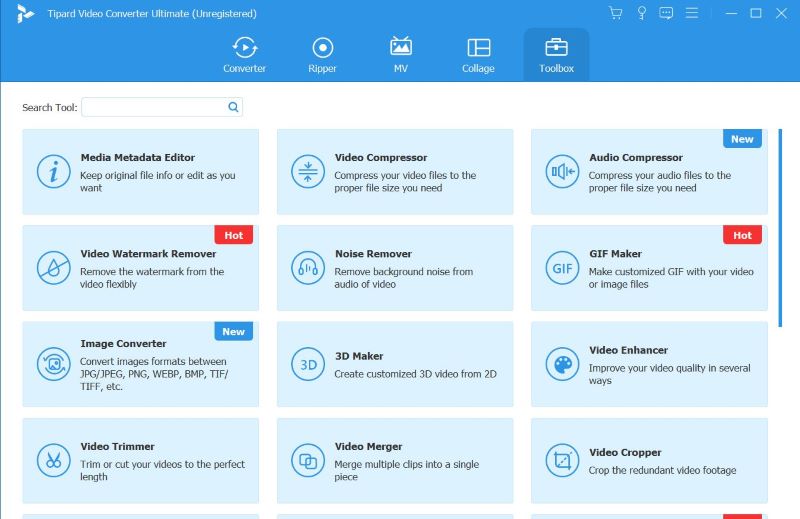The height and width of the screenshot is (519, 800).
Task: Open the Media Metadata Editor tool icon
Action: [53, 171]
